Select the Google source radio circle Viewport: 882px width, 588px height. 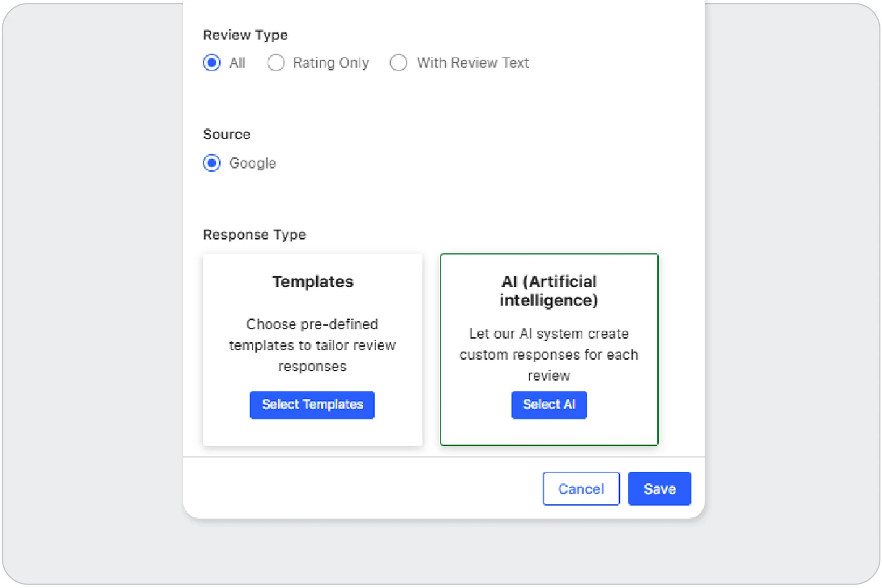212,163
